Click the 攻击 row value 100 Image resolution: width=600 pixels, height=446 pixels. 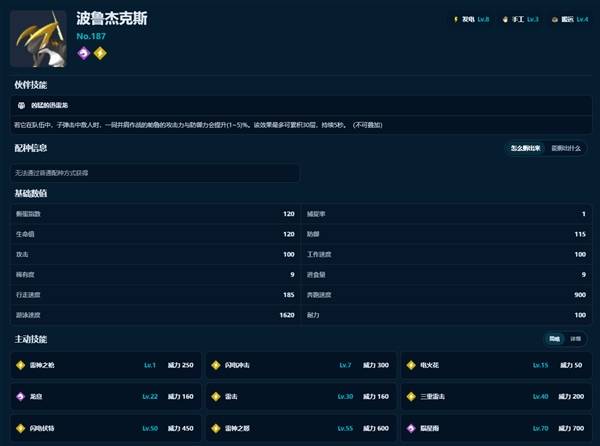pyautogui.click(x=289, y=254)
